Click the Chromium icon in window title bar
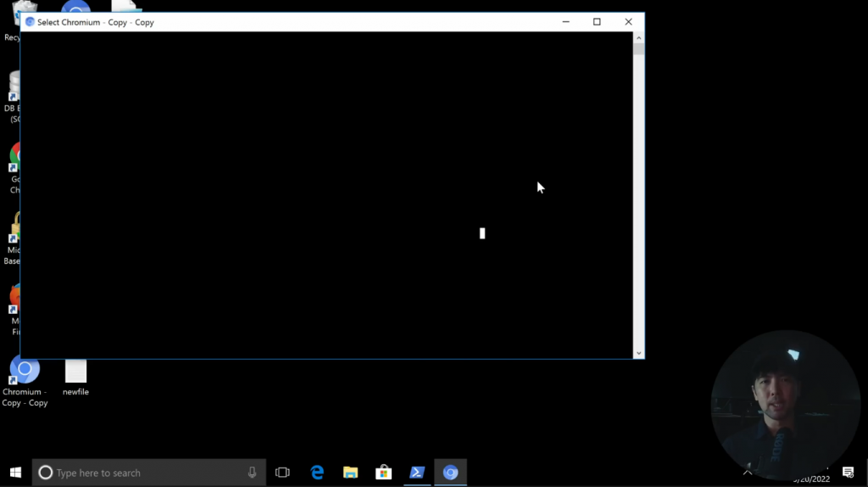Viewport: 868px width, 487px height. click(30, 22)
